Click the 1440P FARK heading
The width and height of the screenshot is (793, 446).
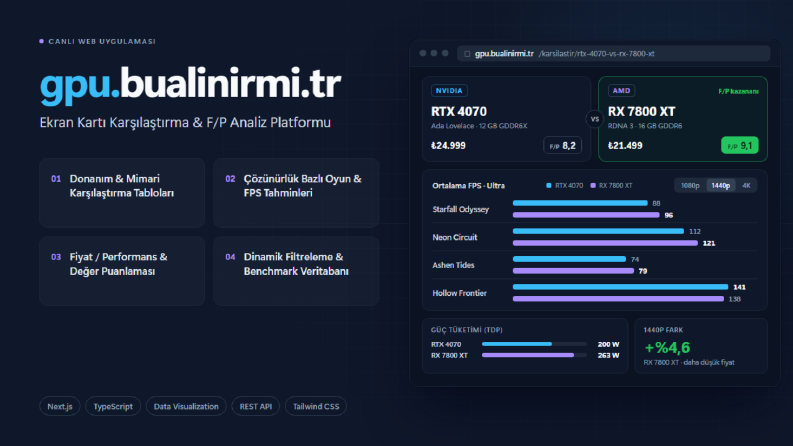[663, 330]
